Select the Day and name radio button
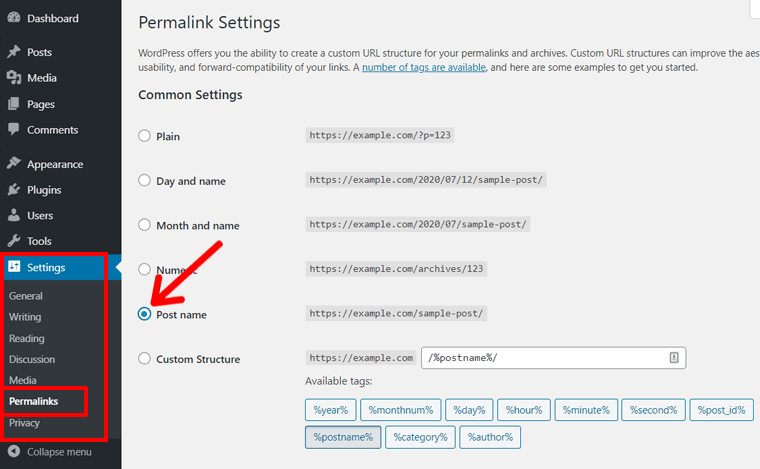The height and width of the screenshot is (469, 760). [x=144, y=180]
